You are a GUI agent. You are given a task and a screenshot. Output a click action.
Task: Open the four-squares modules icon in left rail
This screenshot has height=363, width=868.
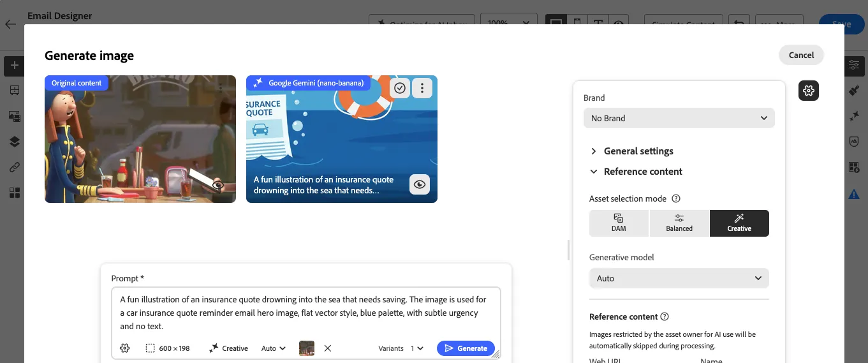(14, 193)
